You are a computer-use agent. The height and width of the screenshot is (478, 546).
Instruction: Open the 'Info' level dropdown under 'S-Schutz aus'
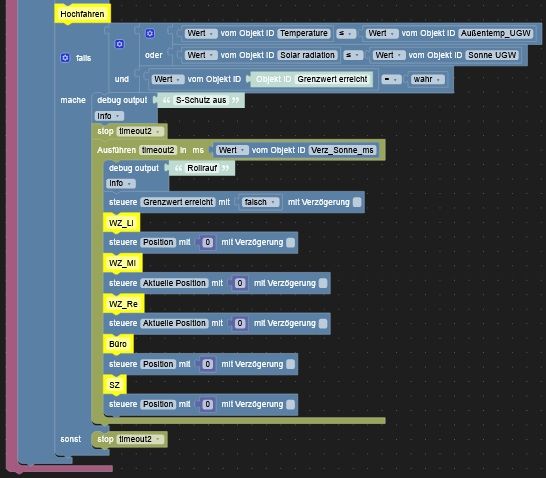109,116
